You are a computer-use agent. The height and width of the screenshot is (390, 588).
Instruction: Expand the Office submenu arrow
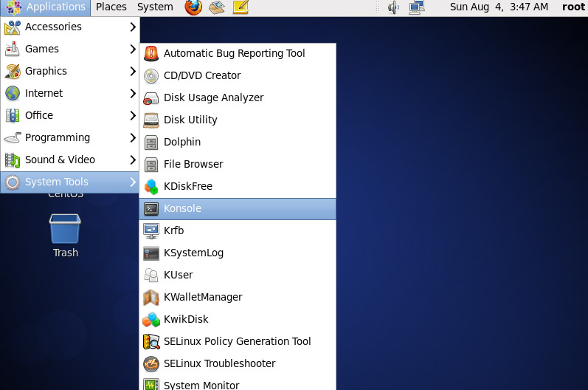(x=133, y=115)
